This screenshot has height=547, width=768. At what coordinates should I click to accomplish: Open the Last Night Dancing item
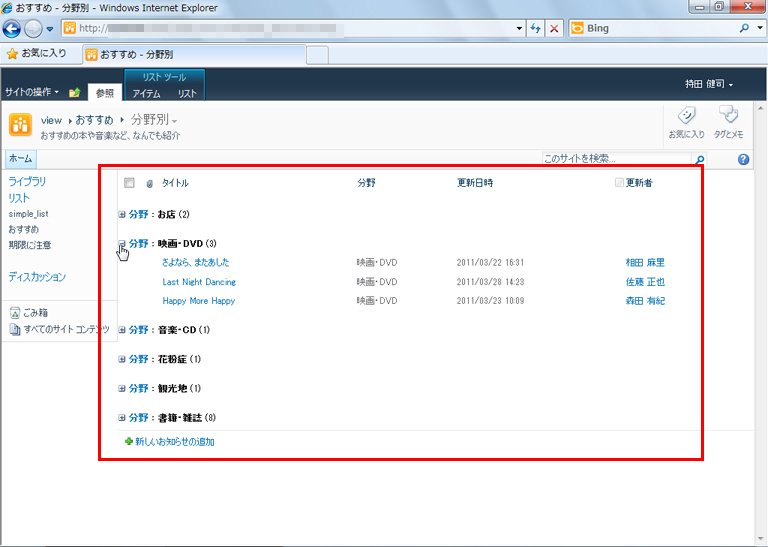[199, 282]
